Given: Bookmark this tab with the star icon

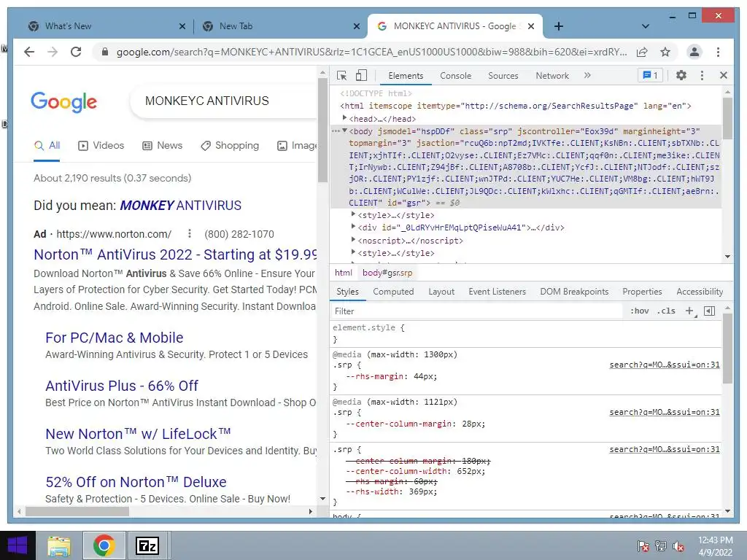Looking at the screenshot, I should (665, 52).
